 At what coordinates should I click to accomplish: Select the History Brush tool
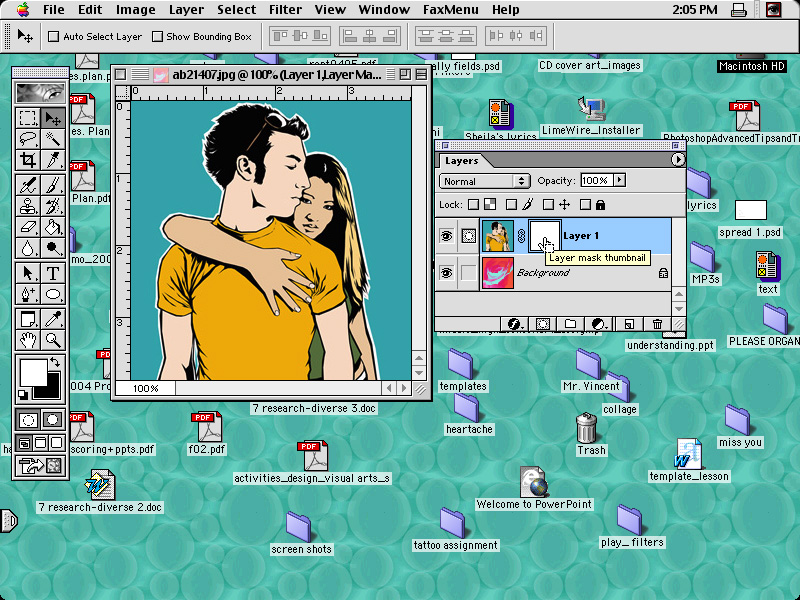pos(53,206)
